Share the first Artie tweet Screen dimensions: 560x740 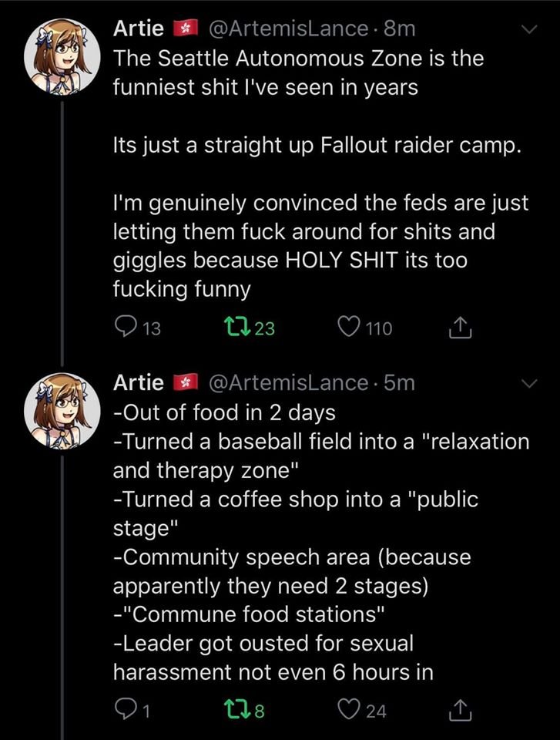(x=458, y=328)
